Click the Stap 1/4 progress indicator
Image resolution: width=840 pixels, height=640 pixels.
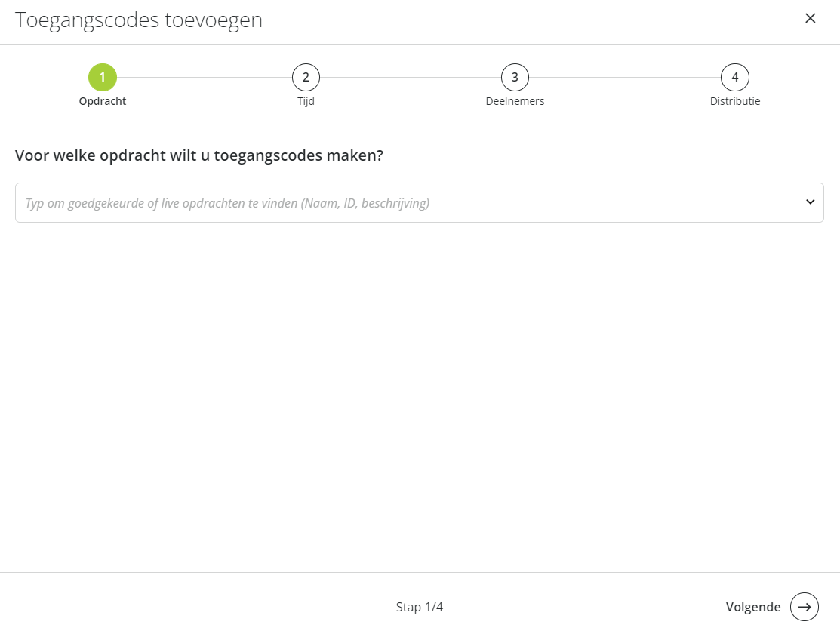click(x=420, y=607)
